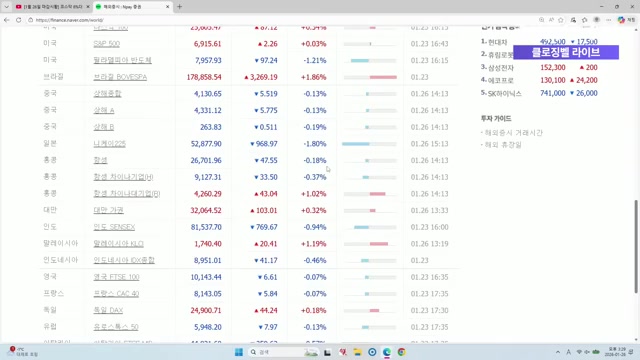Open the 프랑스 CAC 40 link

(116, 293)
